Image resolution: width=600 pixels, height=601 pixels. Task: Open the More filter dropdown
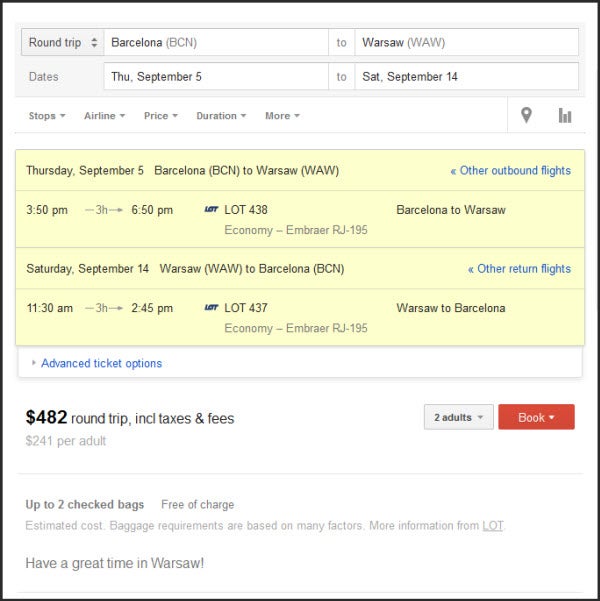pos(282,116)
